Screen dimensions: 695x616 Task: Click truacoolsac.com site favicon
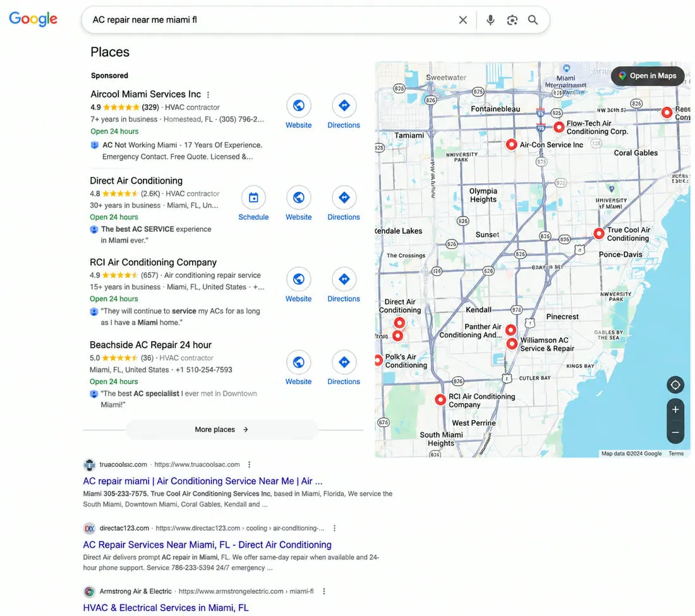[x=90, y=465]
